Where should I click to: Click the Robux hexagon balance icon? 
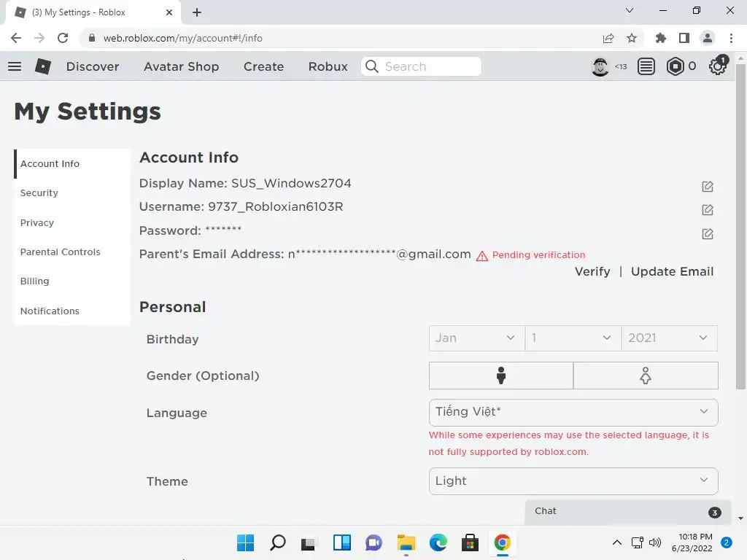pyautogui.click(x=675, y=66)
